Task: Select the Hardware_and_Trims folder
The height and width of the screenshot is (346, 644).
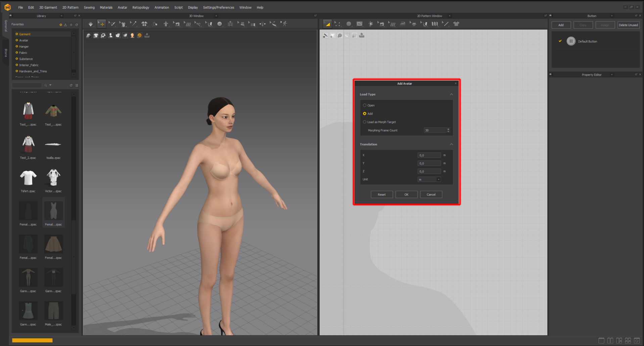Action: 33,71
